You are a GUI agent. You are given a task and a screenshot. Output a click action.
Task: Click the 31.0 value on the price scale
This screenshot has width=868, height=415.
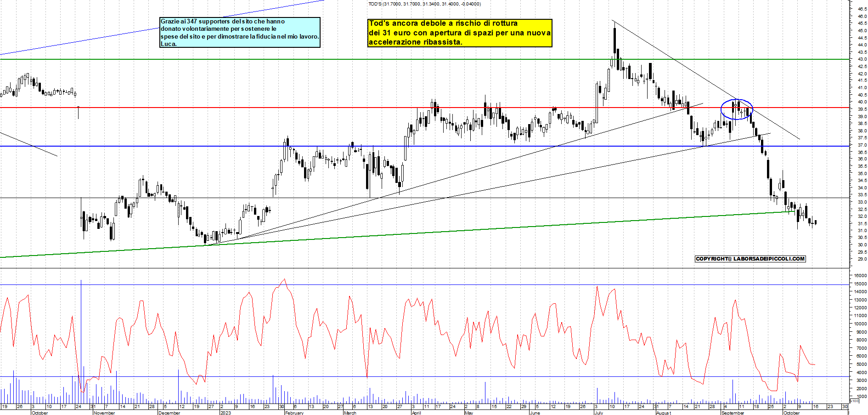tap(862, 230)
